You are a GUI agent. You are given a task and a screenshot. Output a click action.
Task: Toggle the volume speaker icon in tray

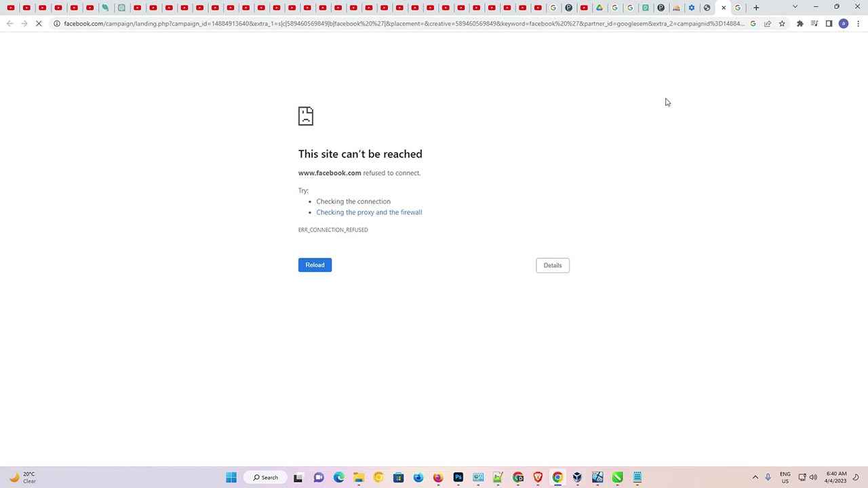click(813, 477)
